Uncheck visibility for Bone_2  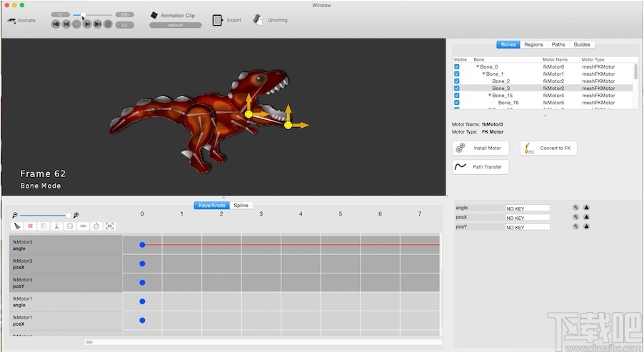coord(457,81)
